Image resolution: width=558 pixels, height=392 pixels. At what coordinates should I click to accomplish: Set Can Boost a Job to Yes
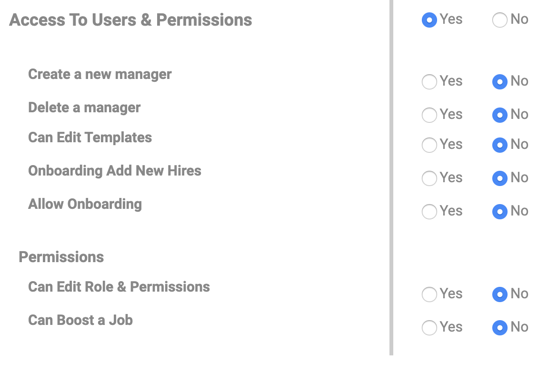point(429,328)
